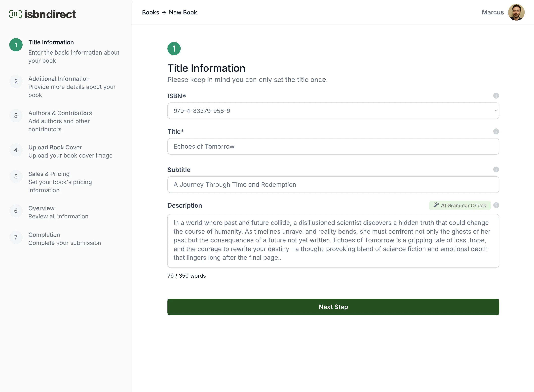Open the ISBN dropdown
This screenshot has width=534, height=392.
(333, 111)
